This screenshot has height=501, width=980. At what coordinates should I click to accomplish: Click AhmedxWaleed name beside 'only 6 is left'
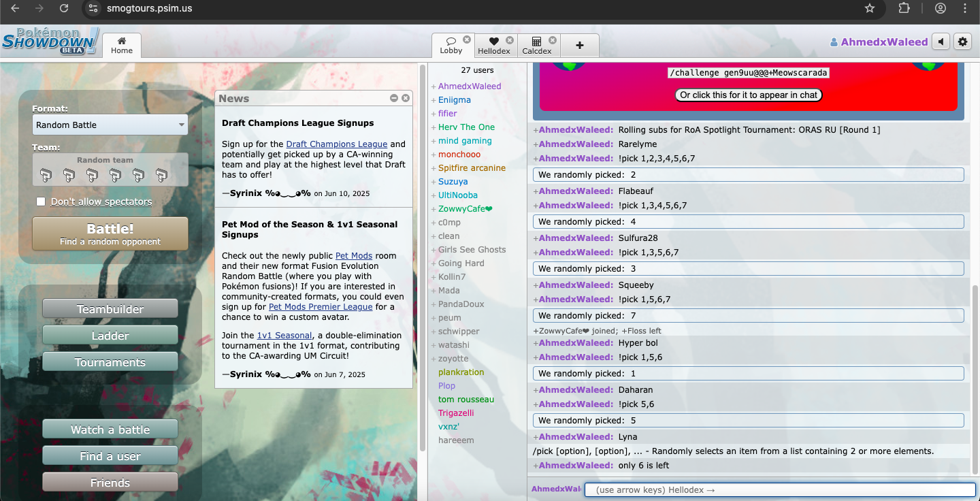pos(576,466)
